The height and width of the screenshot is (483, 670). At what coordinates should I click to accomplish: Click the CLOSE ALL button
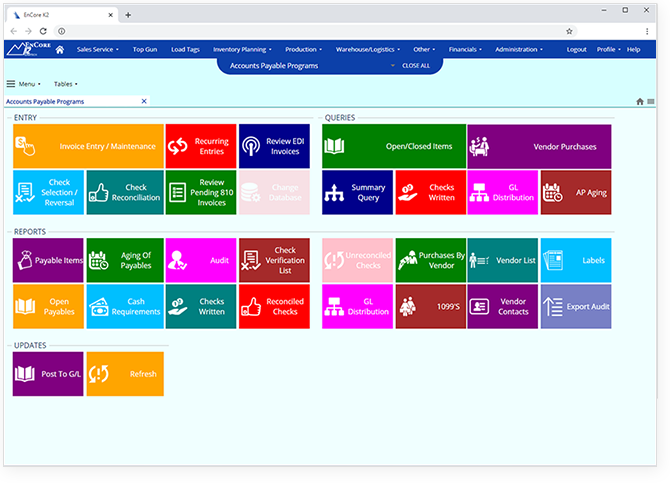415,65
